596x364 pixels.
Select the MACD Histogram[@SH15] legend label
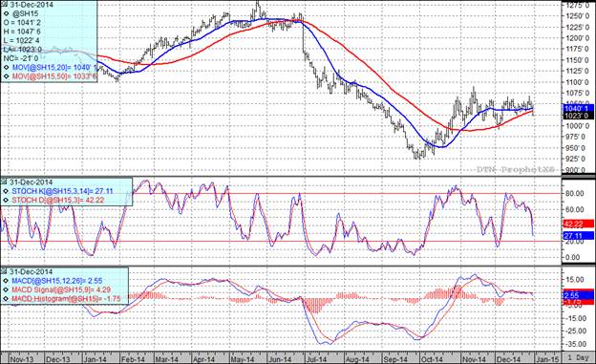pyautogui.click(x=66, y=299)
